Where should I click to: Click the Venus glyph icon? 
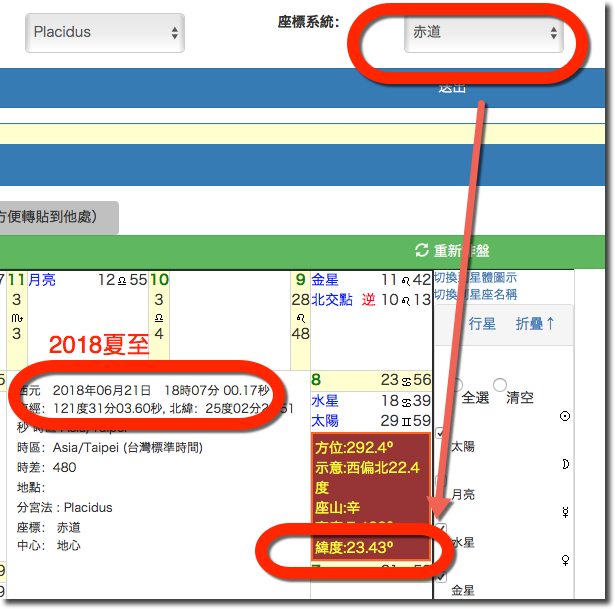(x=567, y=560)
